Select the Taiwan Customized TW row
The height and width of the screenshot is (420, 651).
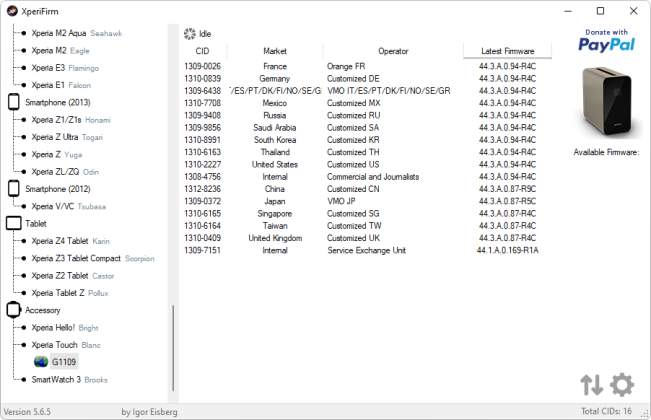367,226
